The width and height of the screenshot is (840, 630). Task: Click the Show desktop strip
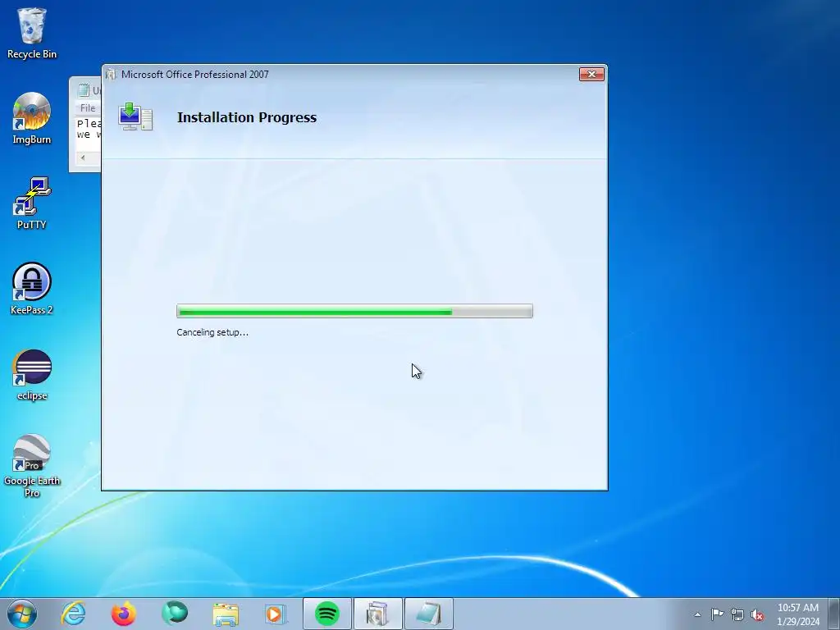point(834,614)
